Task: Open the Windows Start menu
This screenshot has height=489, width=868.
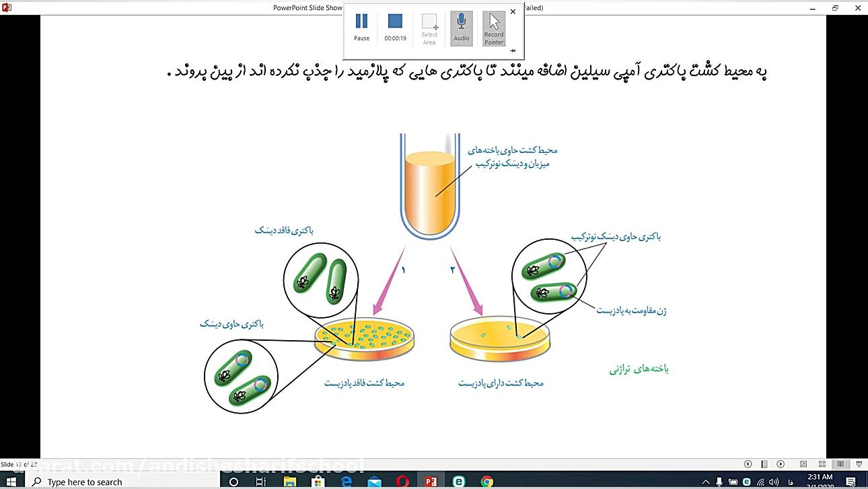Action: [x=11, y=482]
